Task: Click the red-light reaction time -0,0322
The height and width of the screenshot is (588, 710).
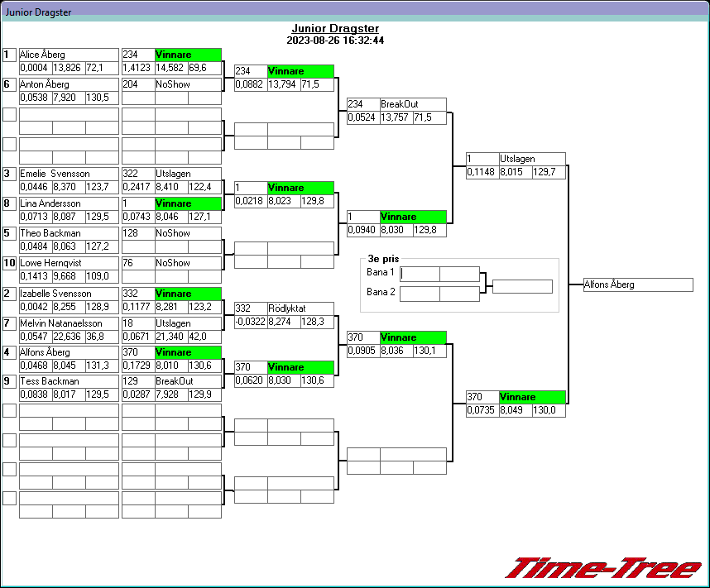Action: point(251,322)
